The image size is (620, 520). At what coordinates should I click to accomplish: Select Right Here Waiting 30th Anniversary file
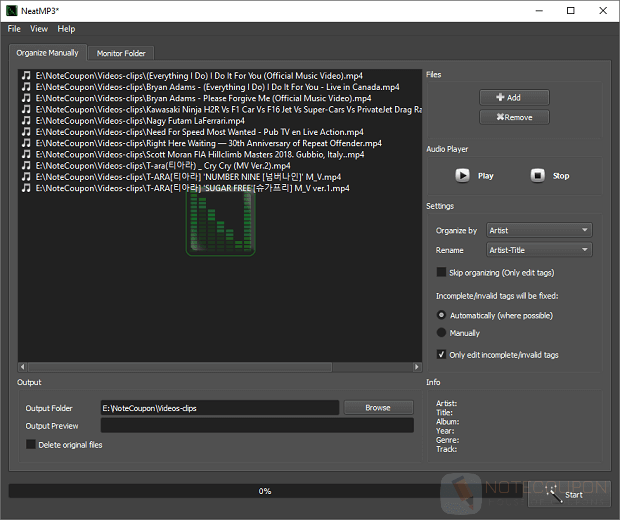click(208, 143)
